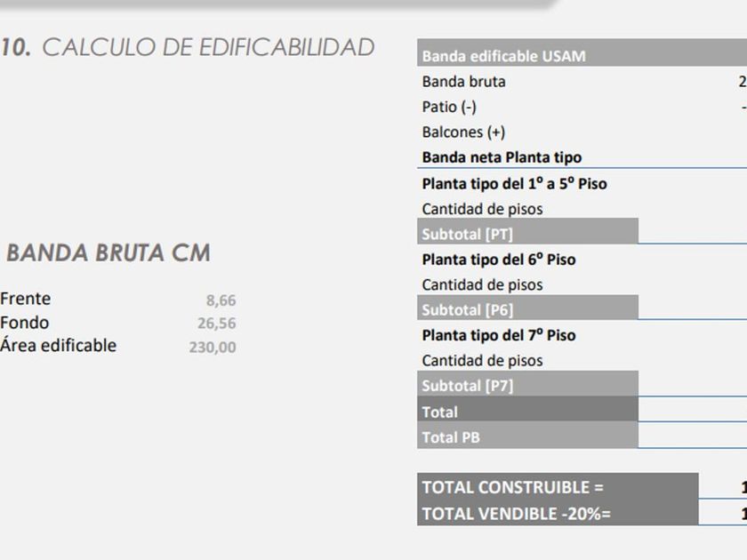Viewport: 747px width, 560px height.
Task: Click the BANDA BRUTA CM section title
Action: point(108,253)
